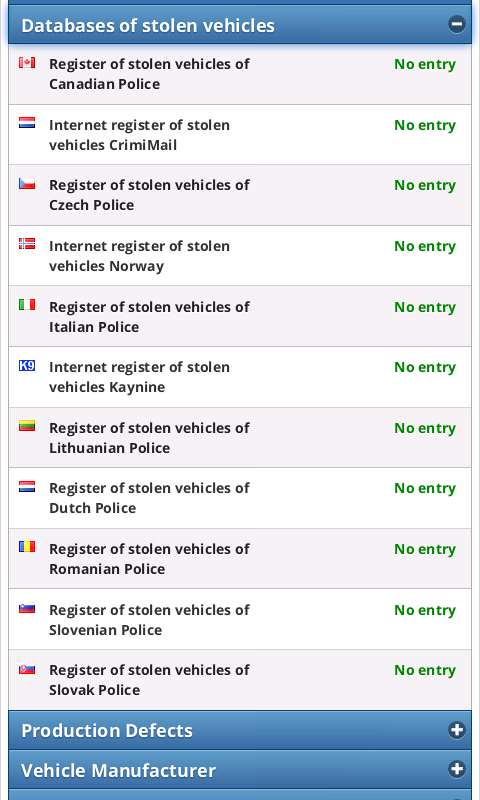Expand Vehicle Manufacturer with plus icon
480x800 pixels.
point(457,769)
